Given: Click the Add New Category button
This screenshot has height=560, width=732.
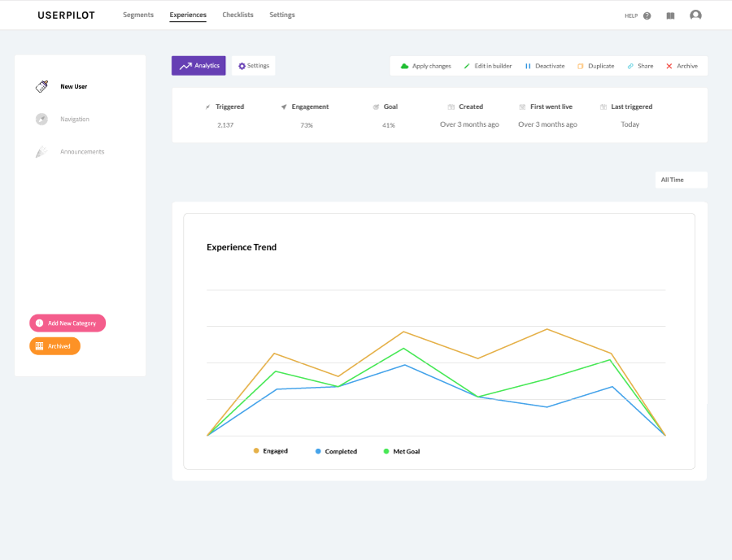Looking at the screenshot, I should [x=68, y=323].
